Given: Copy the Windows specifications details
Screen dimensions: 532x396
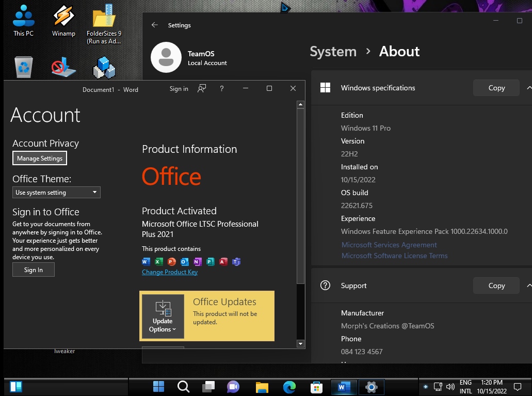Looking at the screenshot, I should click(496, 88).
